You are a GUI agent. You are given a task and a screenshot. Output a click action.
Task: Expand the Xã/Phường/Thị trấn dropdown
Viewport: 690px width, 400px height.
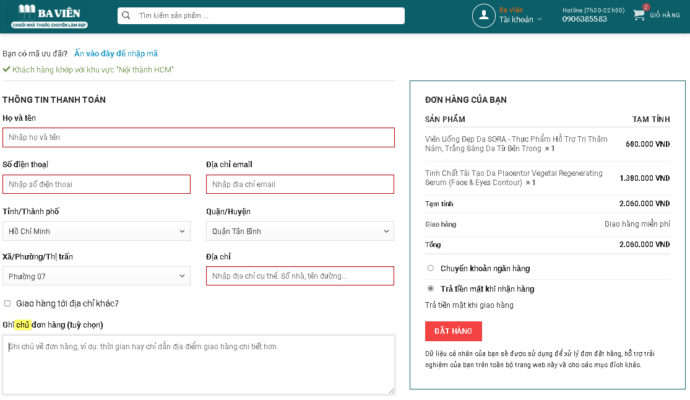click(x=96, y=275)
